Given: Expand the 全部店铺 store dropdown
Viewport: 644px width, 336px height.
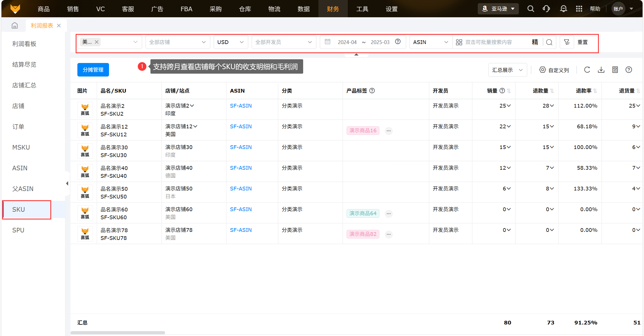Looking at the screenshot, I should (x=177, y=42).
